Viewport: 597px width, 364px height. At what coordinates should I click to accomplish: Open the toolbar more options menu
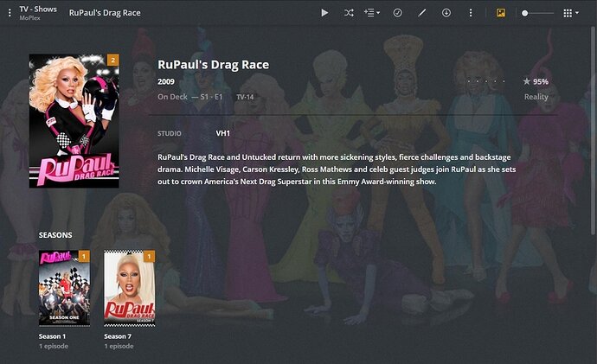pyautogui.click(x=471, y=13)
